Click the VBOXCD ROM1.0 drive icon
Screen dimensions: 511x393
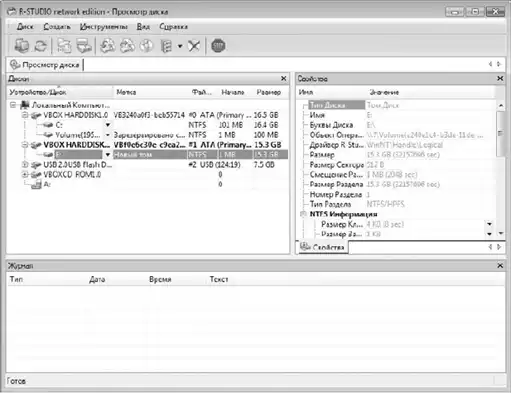[x=36, y=175]
